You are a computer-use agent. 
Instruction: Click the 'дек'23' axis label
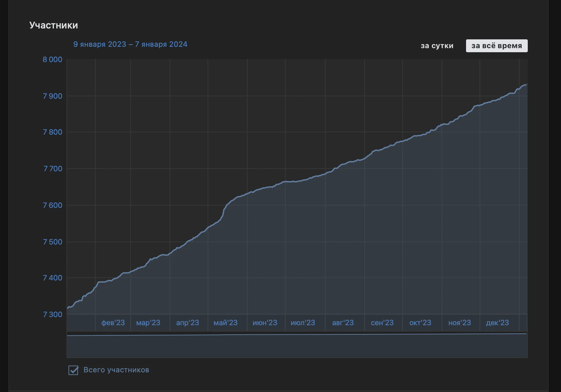(498, 323)
